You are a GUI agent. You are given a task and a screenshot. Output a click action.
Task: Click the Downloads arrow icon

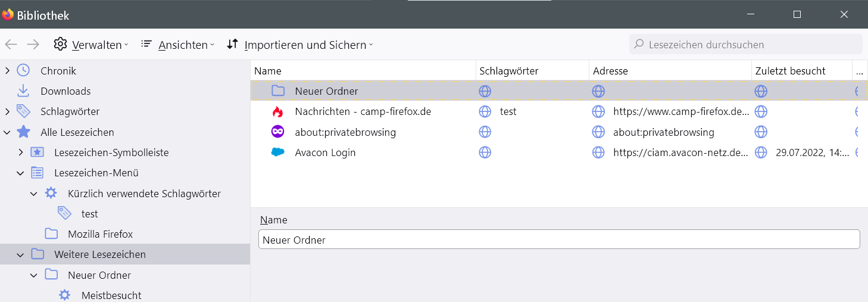23,91
